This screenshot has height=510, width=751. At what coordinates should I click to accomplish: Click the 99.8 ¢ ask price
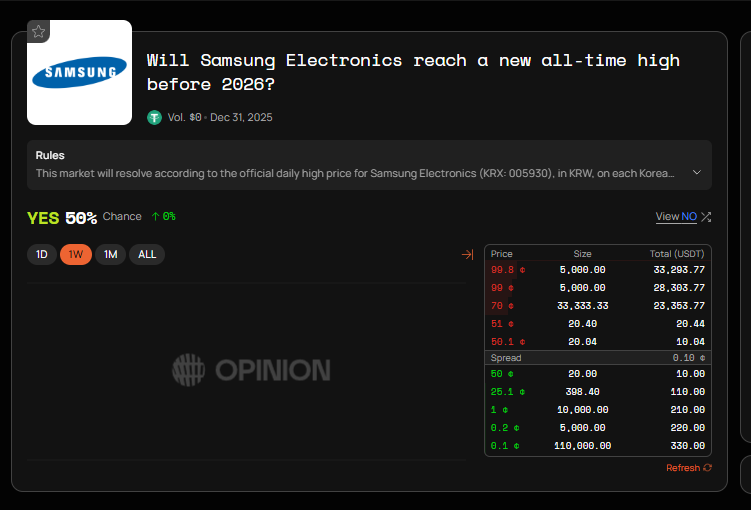click(x=508, y=270)
